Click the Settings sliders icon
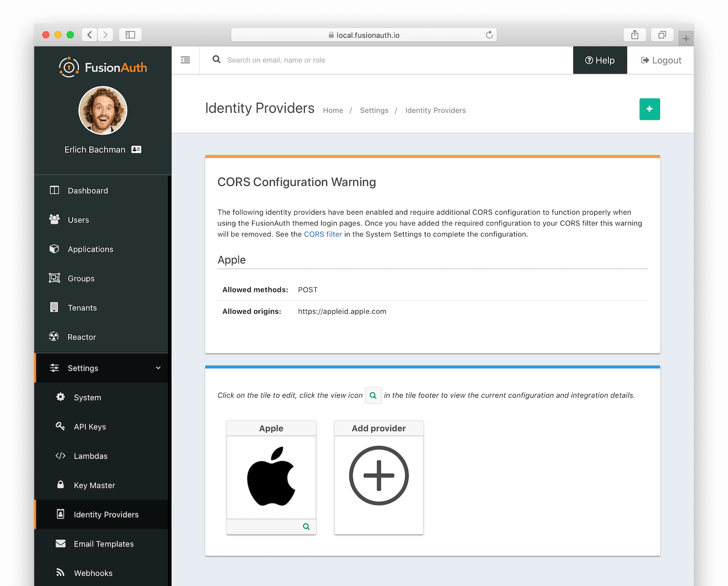 coord(54,368)
